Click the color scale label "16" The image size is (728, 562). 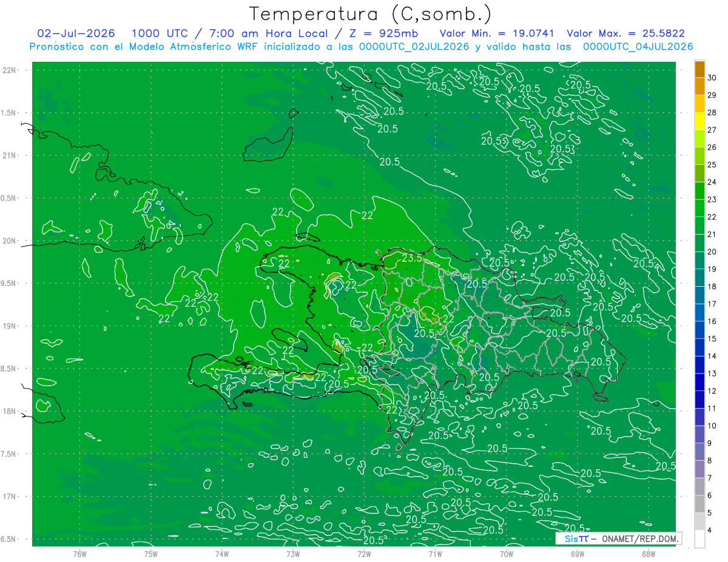coord(712,321)
